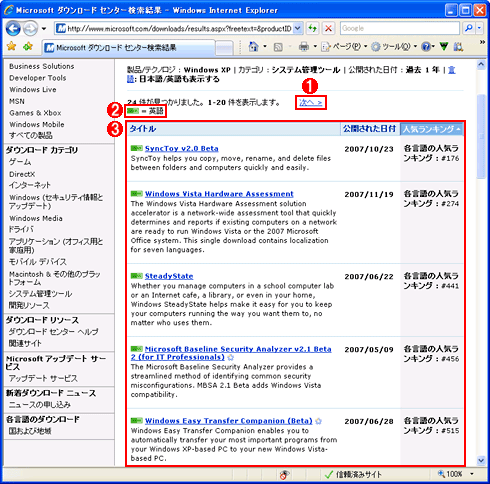Open the 関連サイト link

tap(25, 343)
